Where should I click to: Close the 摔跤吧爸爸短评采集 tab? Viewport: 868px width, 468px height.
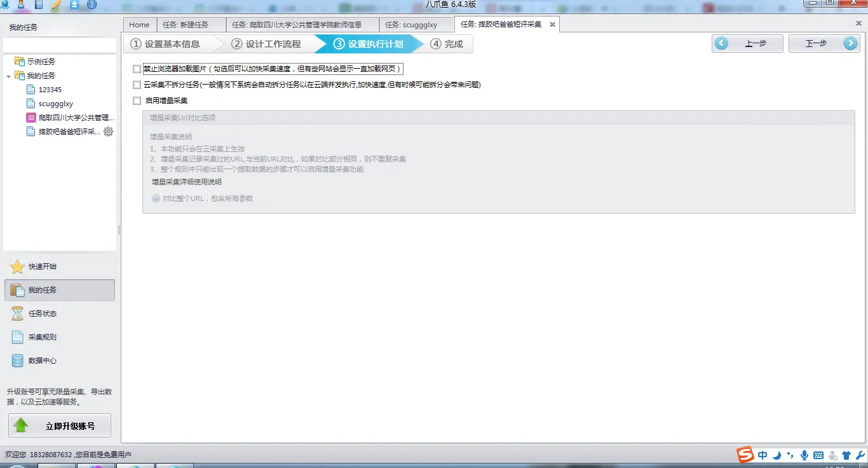[552, 25]
